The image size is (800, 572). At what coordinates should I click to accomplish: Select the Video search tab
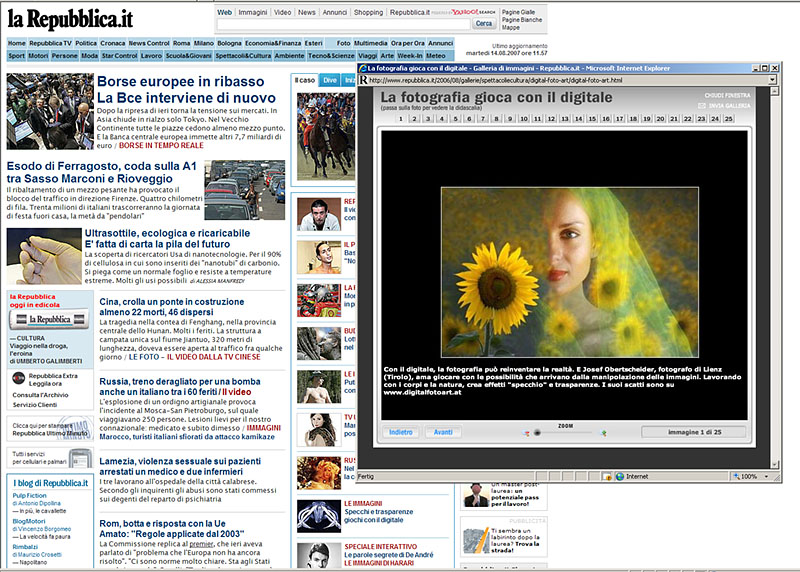[282, 12]
